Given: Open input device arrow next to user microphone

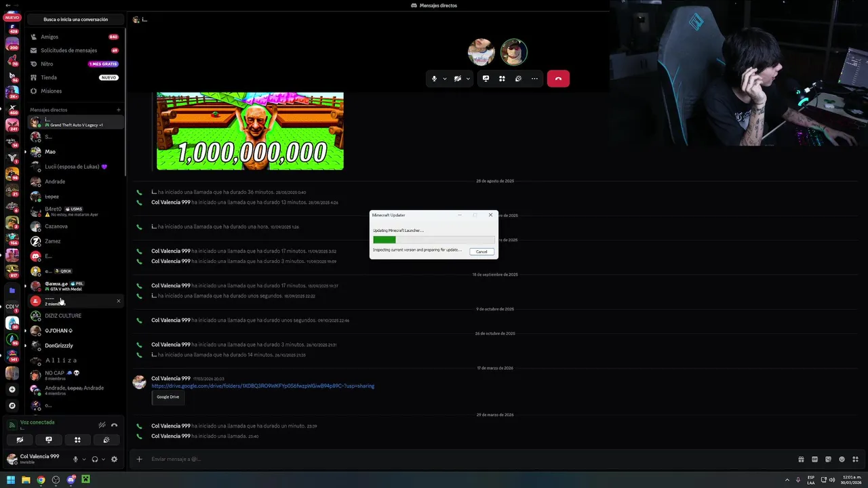Looking at the screenshot, I should pyautogui.click(x=84, y=459).
